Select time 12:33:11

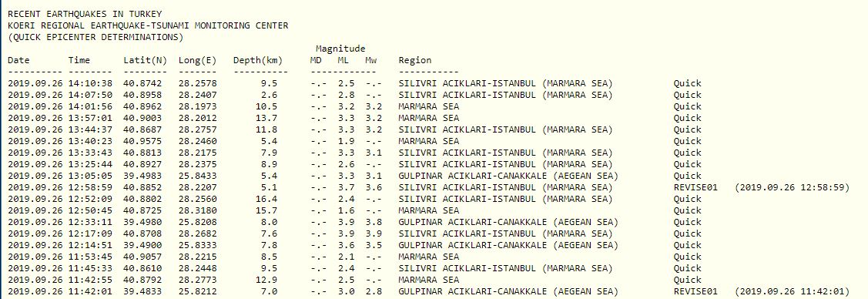coord(90,222)
